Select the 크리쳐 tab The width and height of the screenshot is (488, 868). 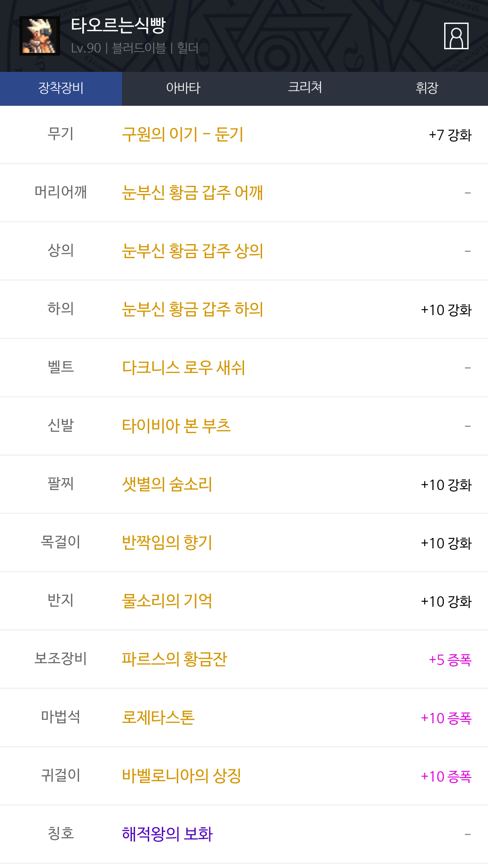click(305, 88)
